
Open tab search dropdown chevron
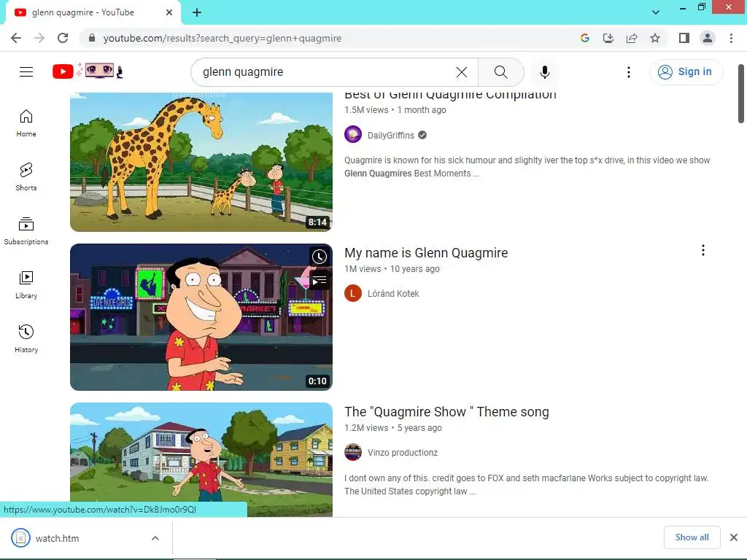pyautogui.click(x=656, y=12)
